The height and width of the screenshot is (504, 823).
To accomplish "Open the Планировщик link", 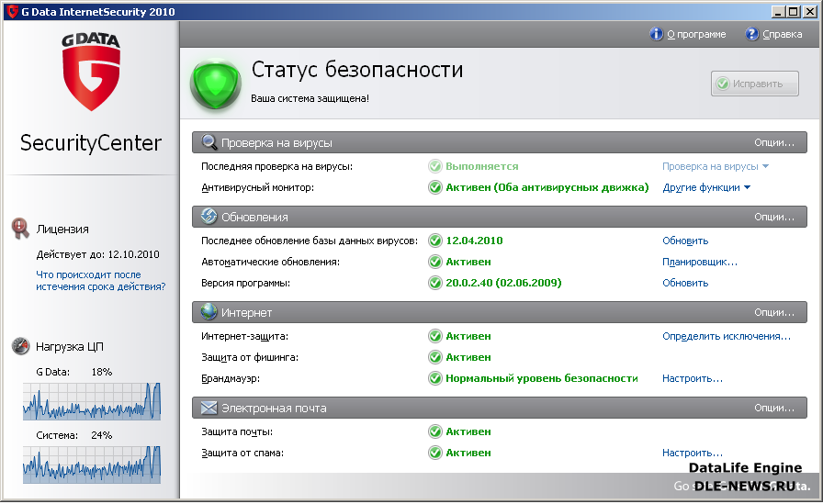I will point(700,262).
